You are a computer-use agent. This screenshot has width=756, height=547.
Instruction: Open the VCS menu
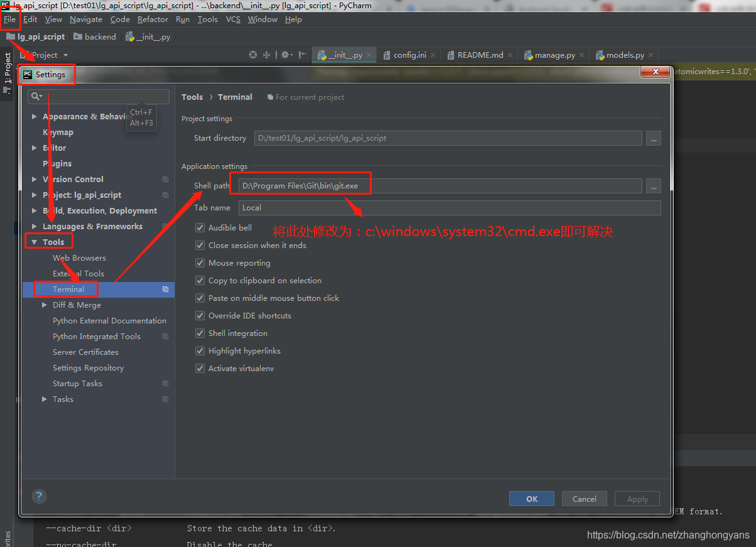tap(233, 19)
